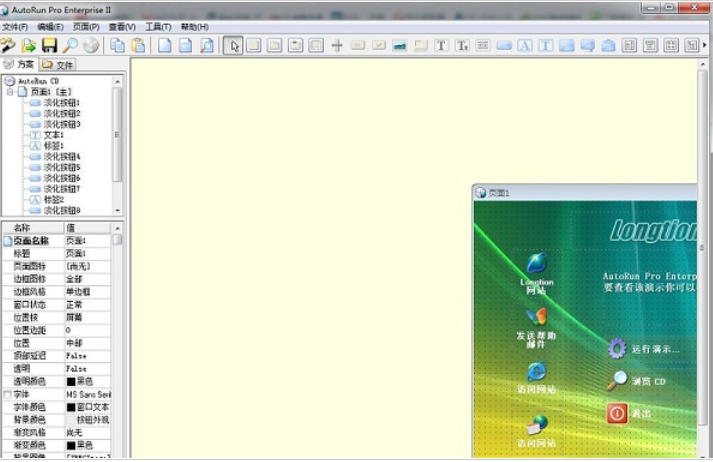713x462 pixels.
Task: Select the blue framed A label tool
Action: point(524,45)
